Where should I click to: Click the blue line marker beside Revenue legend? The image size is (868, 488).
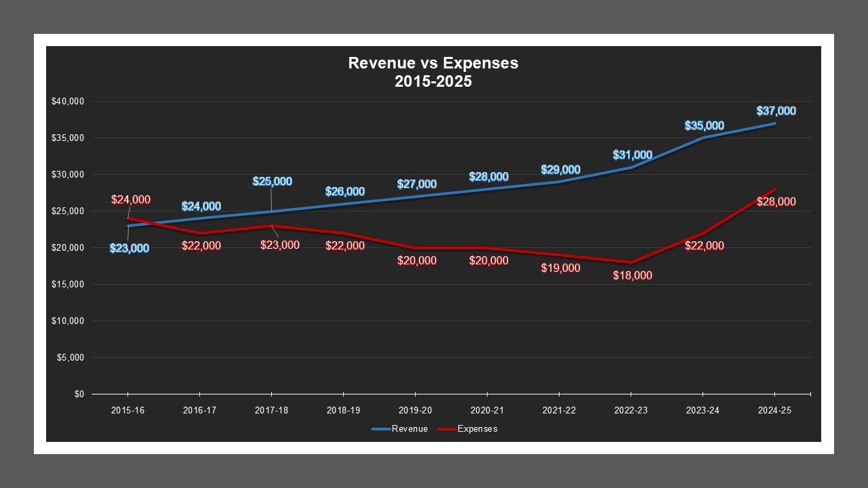[379, 428]
